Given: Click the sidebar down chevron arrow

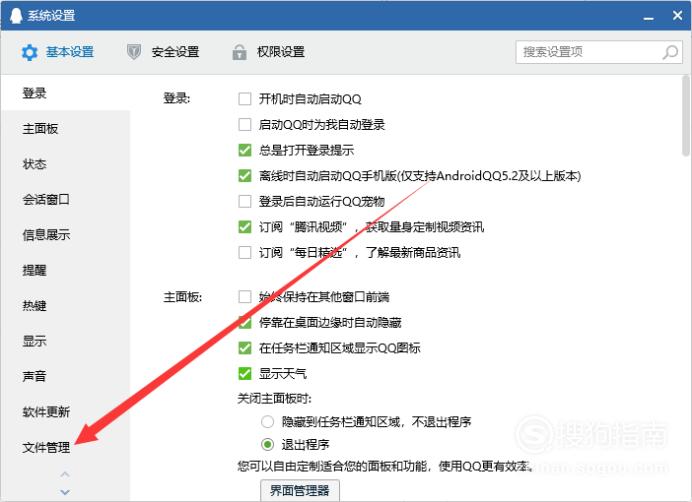Looking at the screenshot, I should (65, 492).
